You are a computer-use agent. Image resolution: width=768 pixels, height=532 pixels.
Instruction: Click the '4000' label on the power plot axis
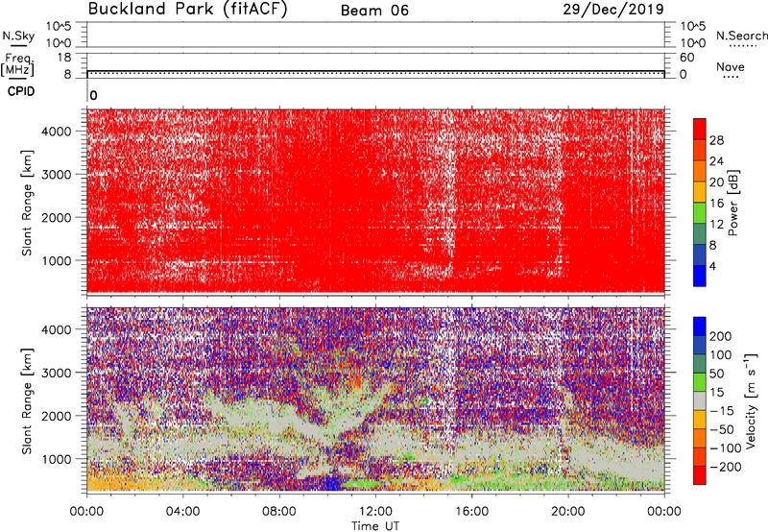[56, 132]
